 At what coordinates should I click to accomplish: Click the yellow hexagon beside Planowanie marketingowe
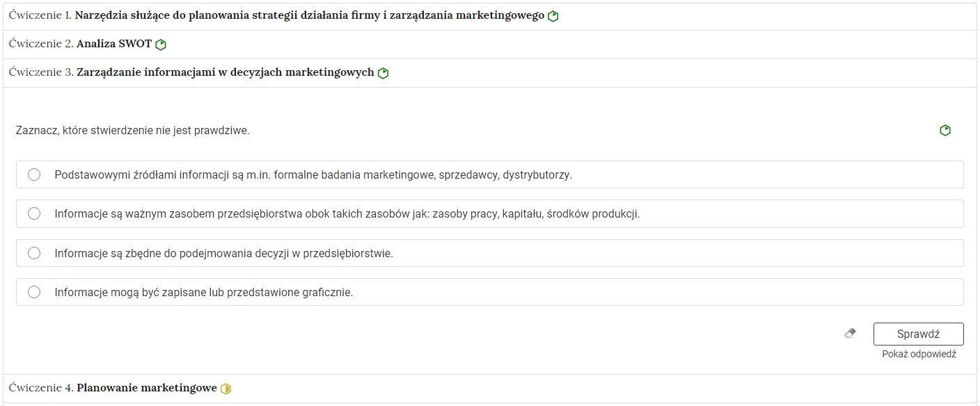point(225,388)
